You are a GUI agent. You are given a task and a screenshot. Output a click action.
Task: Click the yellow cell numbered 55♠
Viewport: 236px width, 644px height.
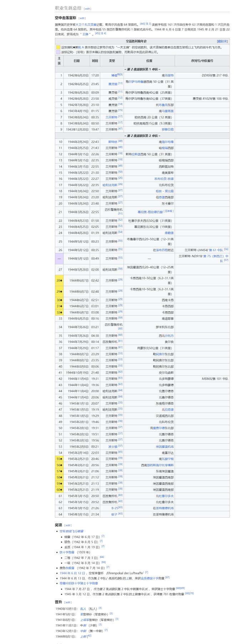coord(59,459)
